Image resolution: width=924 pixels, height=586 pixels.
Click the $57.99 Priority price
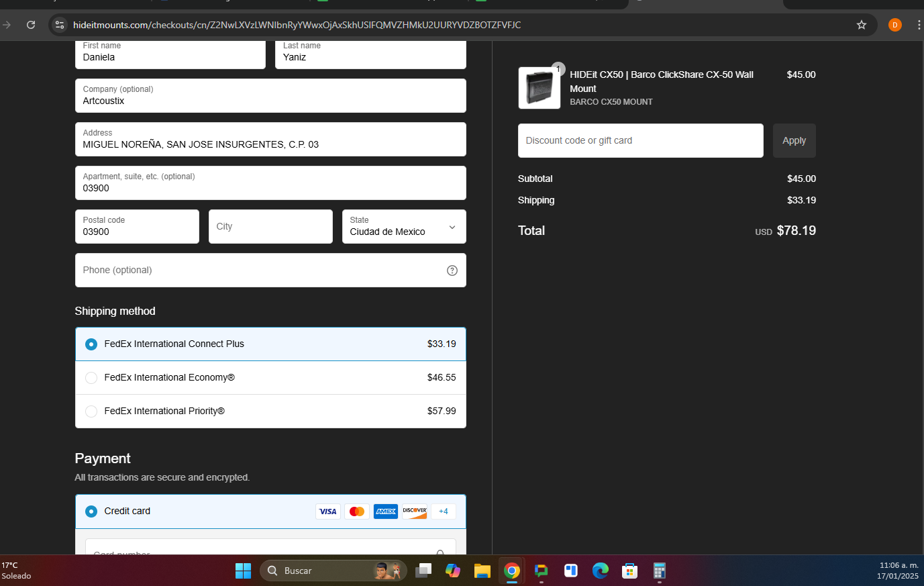(x=442, y=411)
